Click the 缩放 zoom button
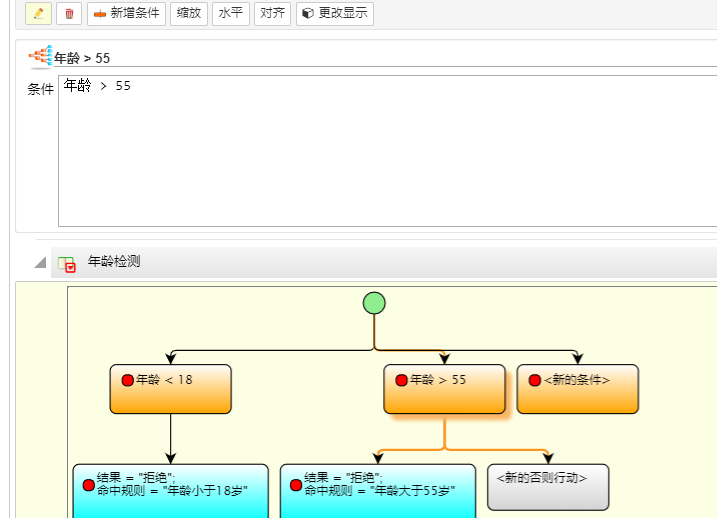 [x=189, y=14]
